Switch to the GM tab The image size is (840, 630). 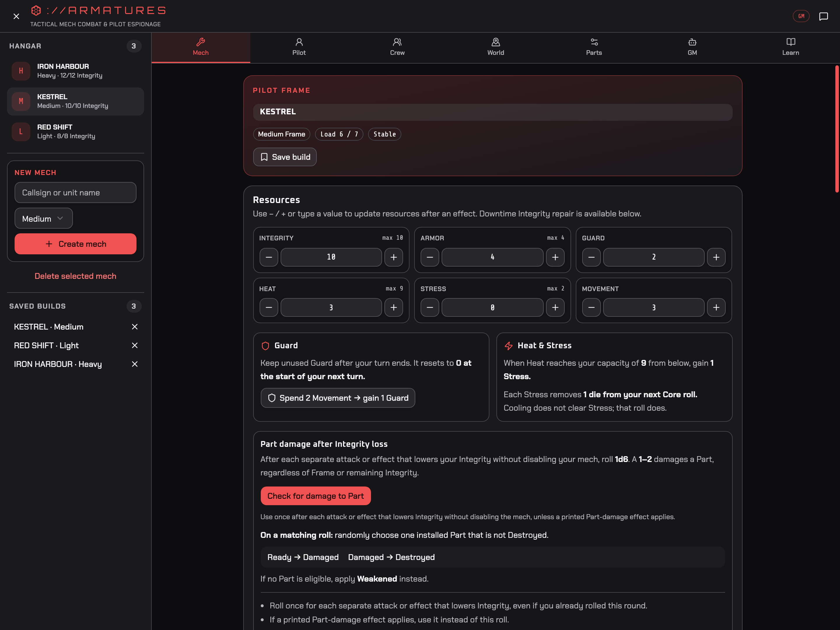692,48
